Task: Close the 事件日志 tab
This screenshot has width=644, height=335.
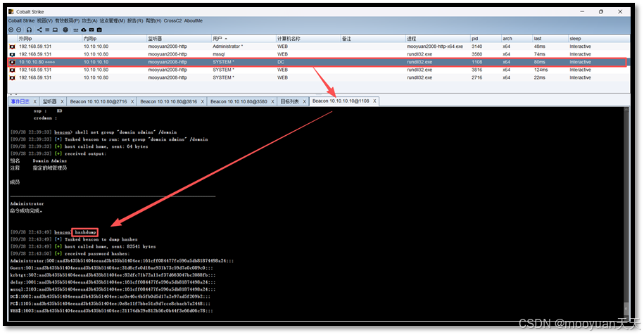Action: click(x=35, y=102)
